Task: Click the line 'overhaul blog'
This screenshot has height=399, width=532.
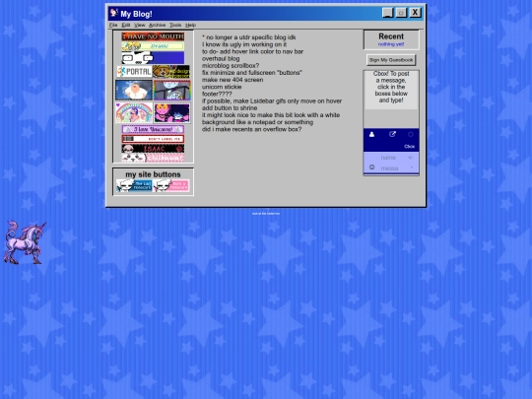Action: point(221,58)
